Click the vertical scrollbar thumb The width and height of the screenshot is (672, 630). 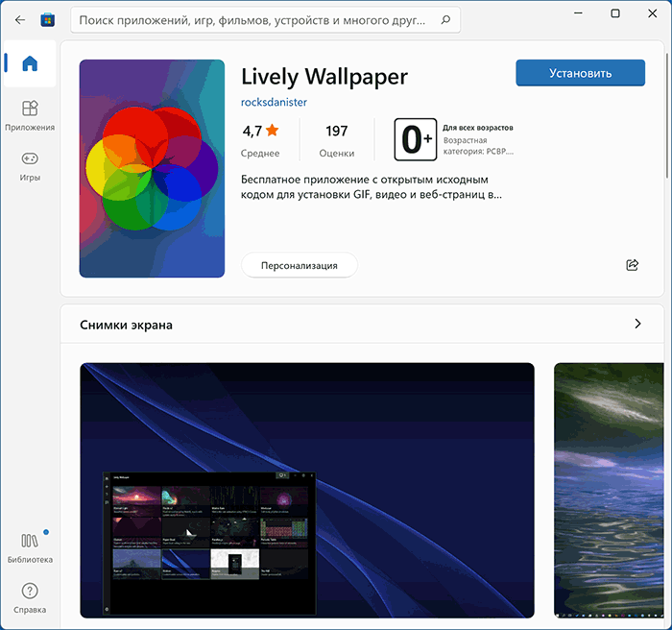coord(667,115)
